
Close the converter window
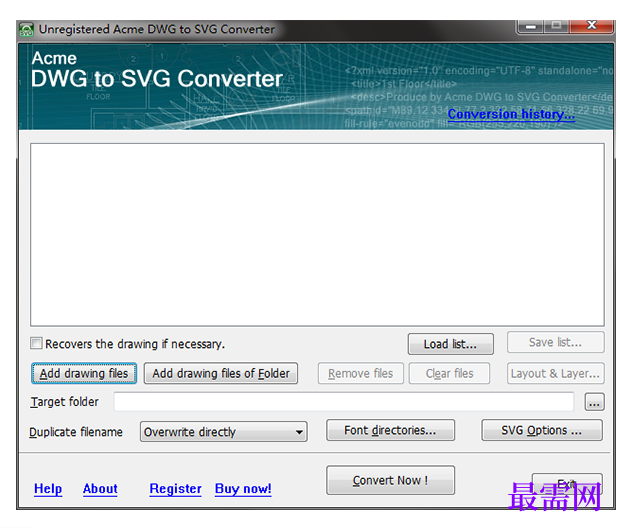pyautogui.click(x=591, y=26)
